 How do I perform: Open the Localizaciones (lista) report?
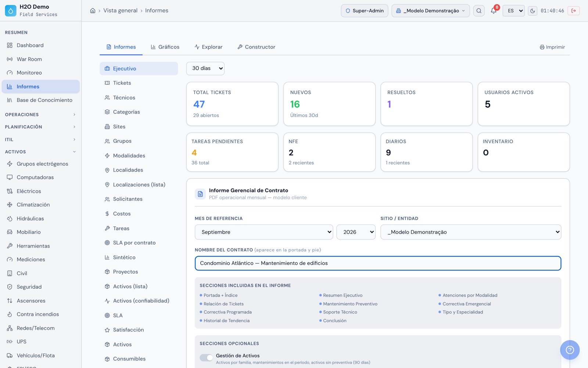[x=139, y=185]
